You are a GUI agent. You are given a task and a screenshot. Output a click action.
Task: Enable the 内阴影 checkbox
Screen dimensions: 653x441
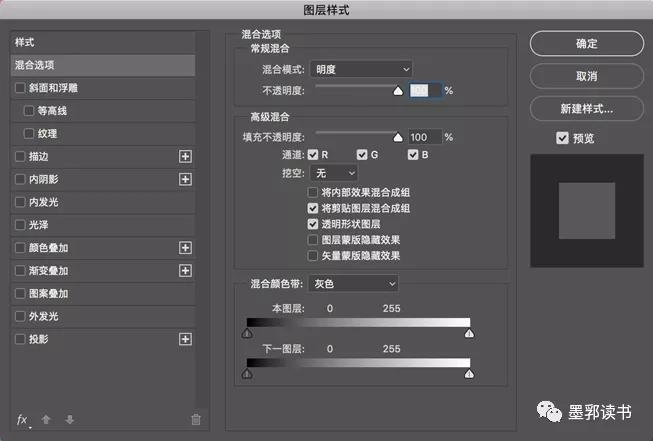click(20, 179)
